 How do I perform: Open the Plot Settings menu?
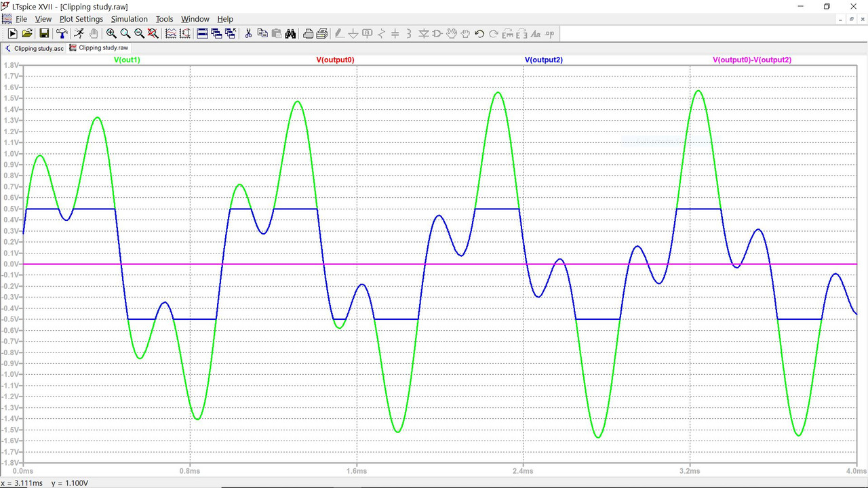(x=81, y=19)
